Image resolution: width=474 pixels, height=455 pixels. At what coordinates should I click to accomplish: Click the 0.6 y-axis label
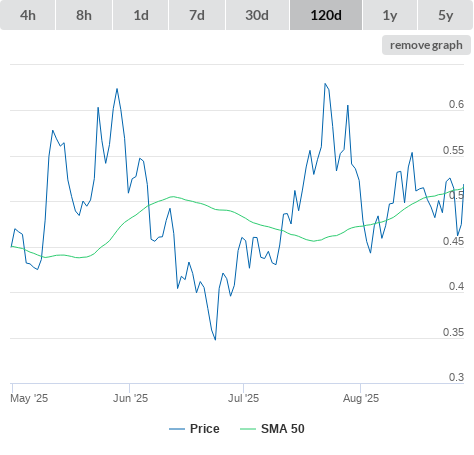pyautogui.click(x=456, y=104)
